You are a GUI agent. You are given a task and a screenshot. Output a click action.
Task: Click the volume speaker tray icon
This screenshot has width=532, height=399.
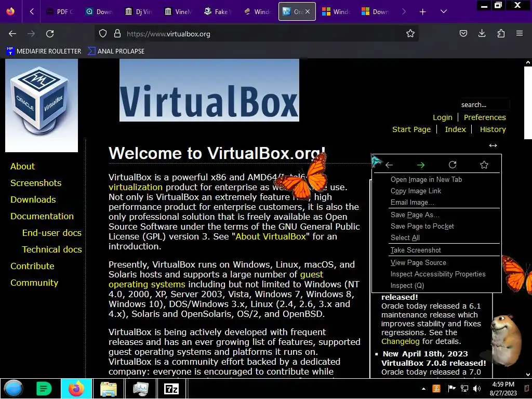pyautogui.click(x=477, y=389)
